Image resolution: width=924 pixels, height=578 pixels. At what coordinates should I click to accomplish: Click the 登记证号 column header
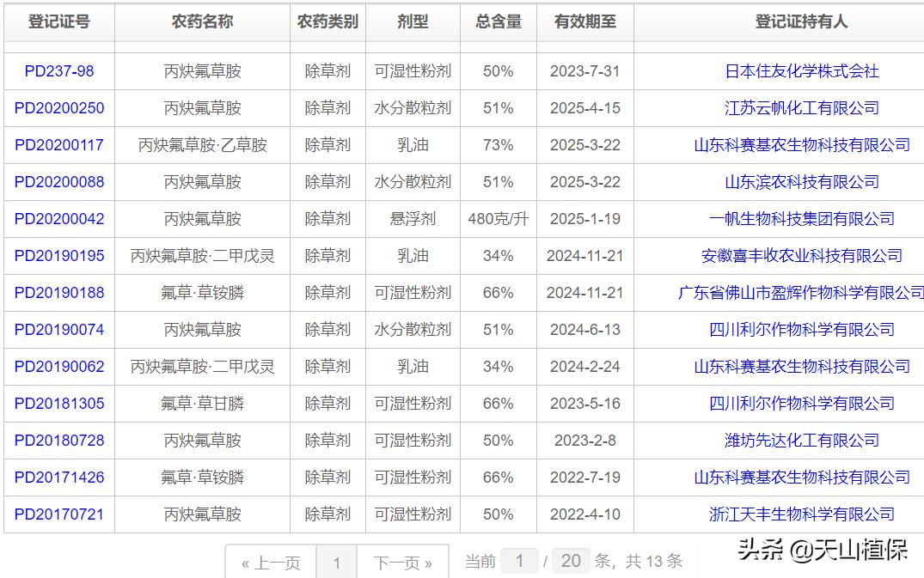(x=57, y=21)
